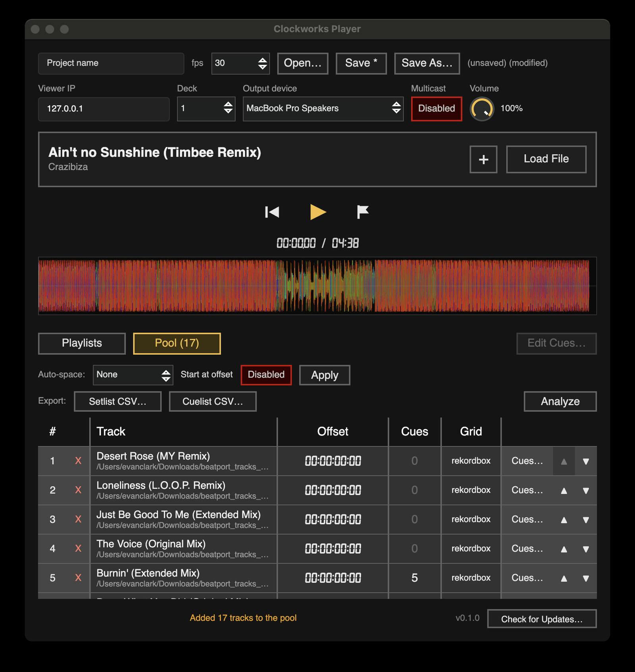Adjust the Volume knob

[482, 109]
